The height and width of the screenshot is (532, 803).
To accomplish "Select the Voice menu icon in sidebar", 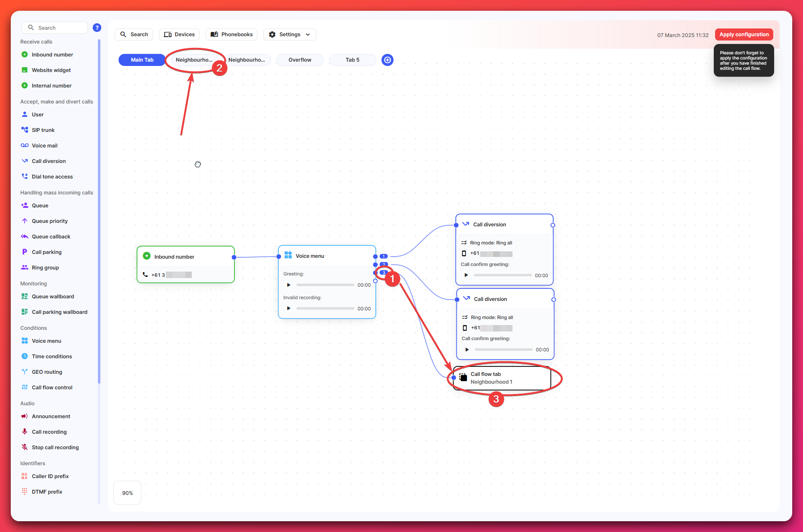I will [x=25, y=341].
